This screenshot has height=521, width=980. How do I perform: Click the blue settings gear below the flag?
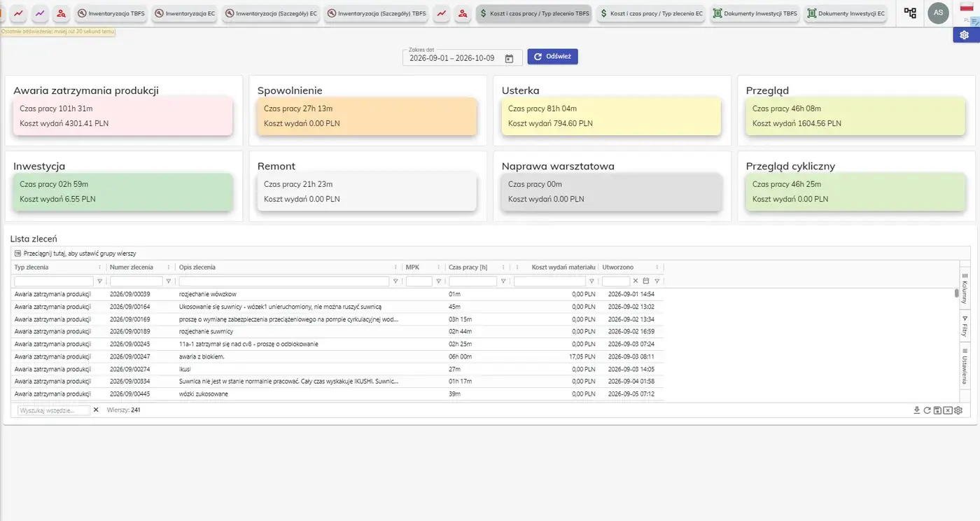965,35
